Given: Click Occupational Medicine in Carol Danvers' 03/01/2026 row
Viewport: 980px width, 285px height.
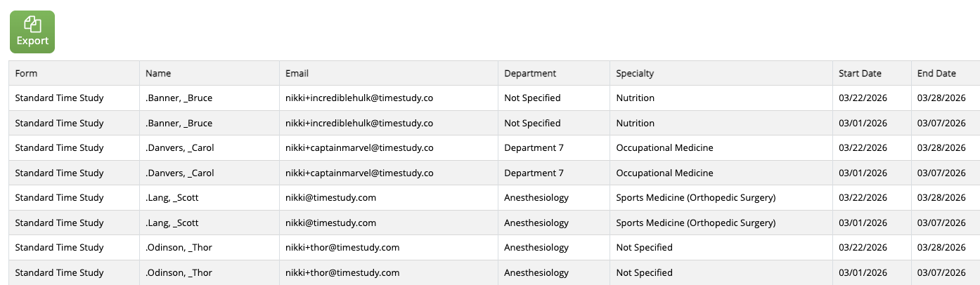Looking at the screenshot, I should point(664,173).
